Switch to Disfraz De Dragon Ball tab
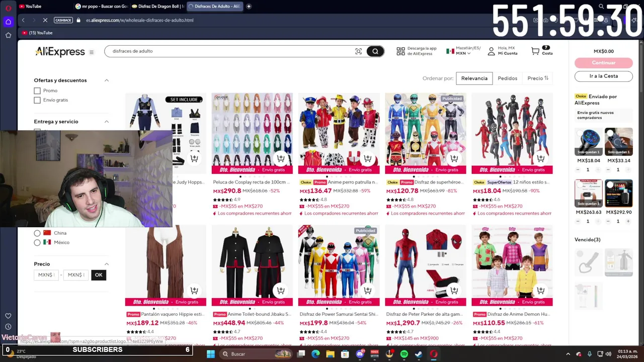The width and height of the screenshot is (644, 362). coord(157,7)
